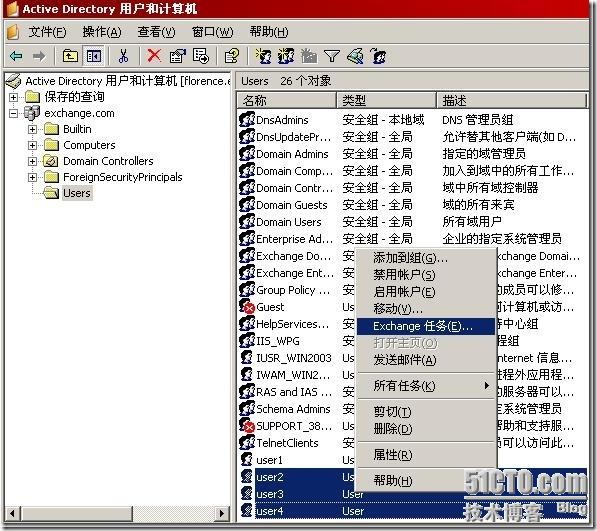Choose 启用帐户(E) in context menu
This screenshot has height=531, width=597.
click(x=426, y=292)
